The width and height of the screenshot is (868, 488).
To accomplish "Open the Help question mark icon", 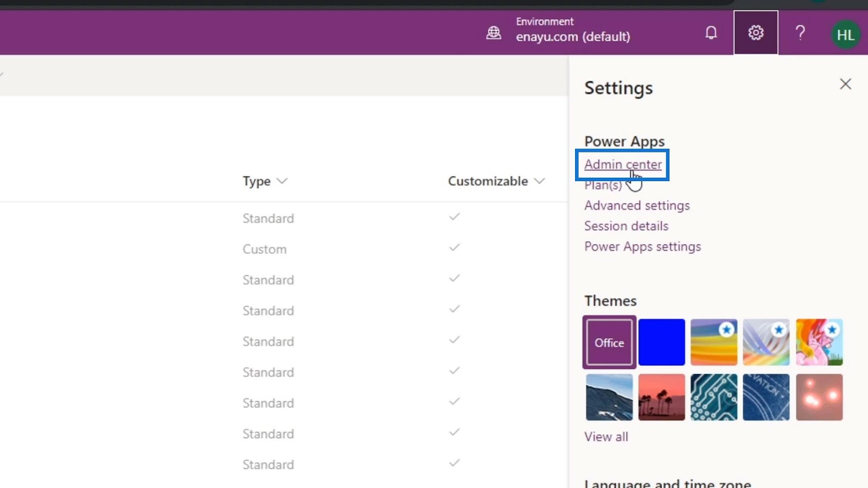I will click(x=800, y=33).
